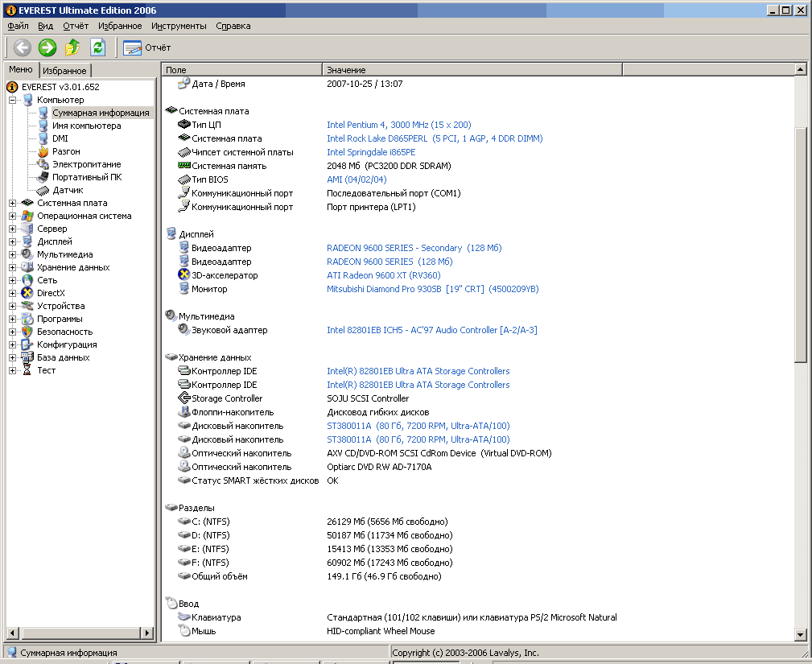
Task: Click the 'Optiarc DVD RW AD-7170A' value
Action: pyautogui.click(x=379, y=467)
